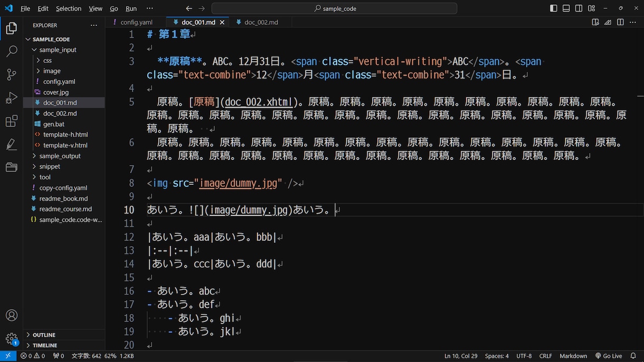Toggle the secondary side bar
The height and width of the screenshot is (362, 644).
coord(579,8)
